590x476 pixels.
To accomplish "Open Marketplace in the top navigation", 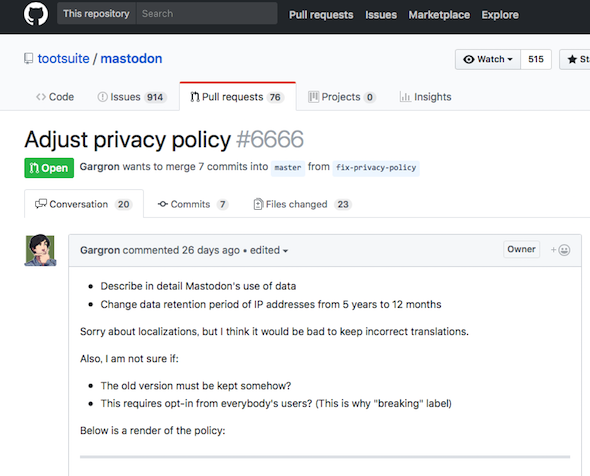I will [x=439, y=15].
